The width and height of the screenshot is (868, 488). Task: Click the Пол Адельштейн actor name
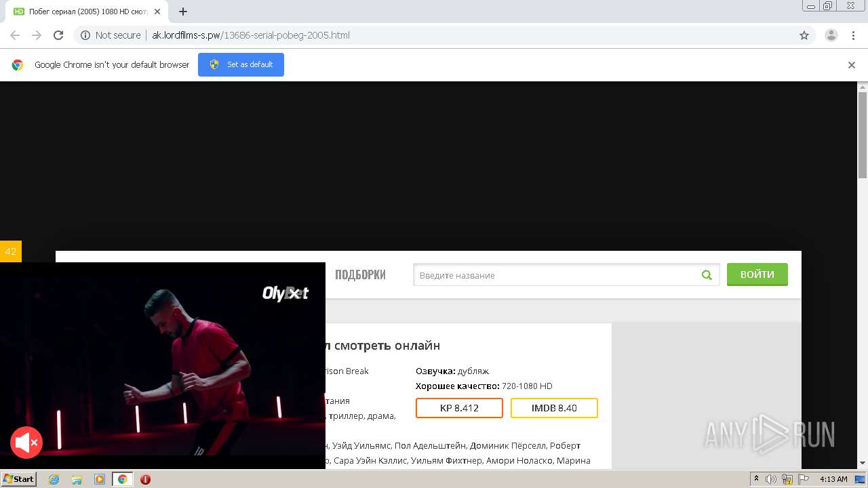[x=430, y=446]
